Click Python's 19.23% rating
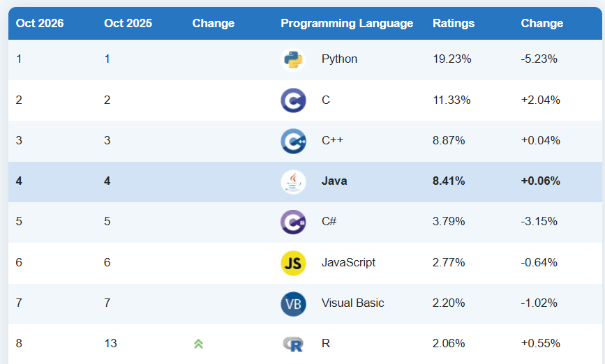 (451, 59)
